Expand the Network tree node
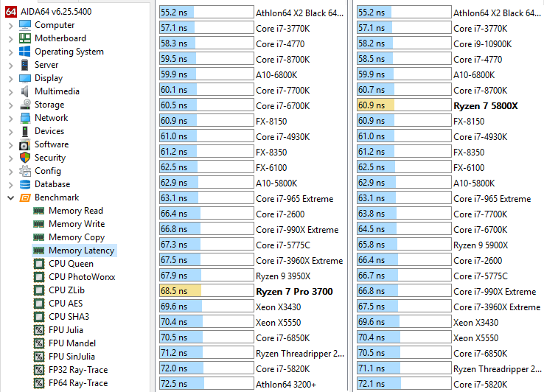544x392 pixels. (x=11, y=119)
